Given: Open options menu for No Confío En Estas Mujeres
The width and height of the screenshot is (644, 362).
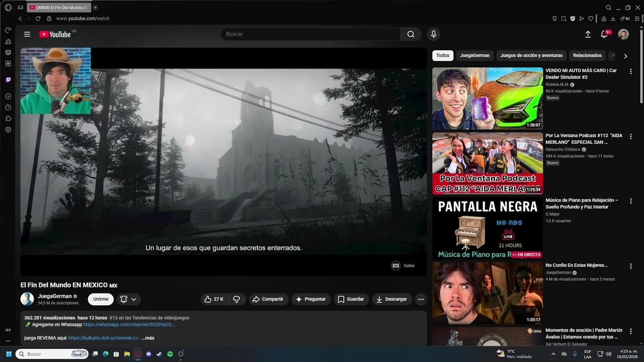Looking at the screenshot, I should pos(631,266).
